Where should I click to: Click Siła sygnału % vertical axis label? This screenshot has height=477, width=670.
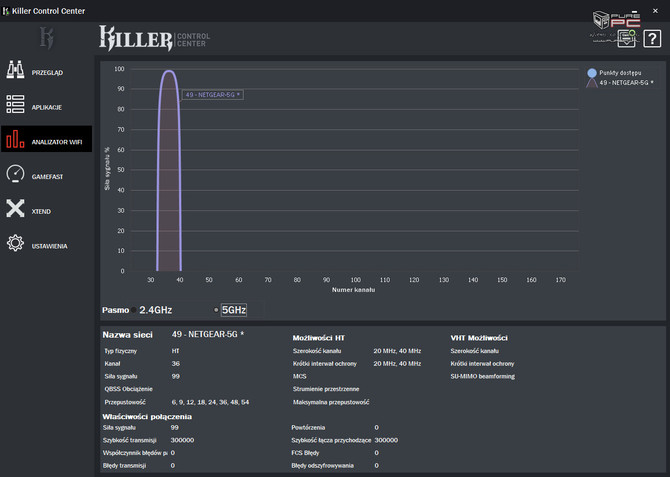point(107,169)
